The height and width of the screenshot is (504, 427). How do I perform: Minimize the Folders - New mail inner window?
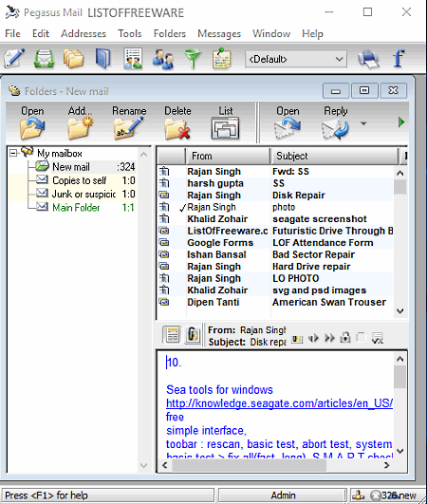pyautogui.click(x=336, y=90)
